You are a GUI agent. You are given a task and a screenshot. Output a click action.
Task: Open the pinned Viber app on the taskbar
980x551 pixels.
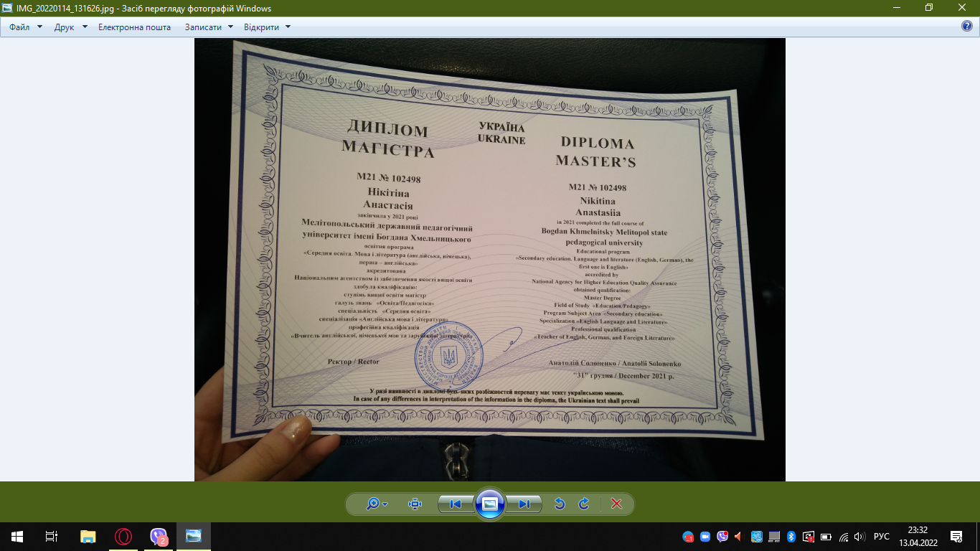click(159, 537)
